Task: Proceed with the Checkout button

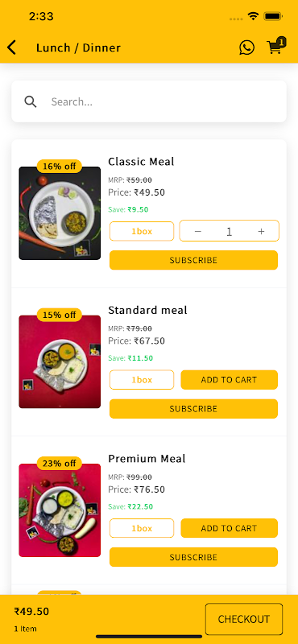Action: coord(244,619)
